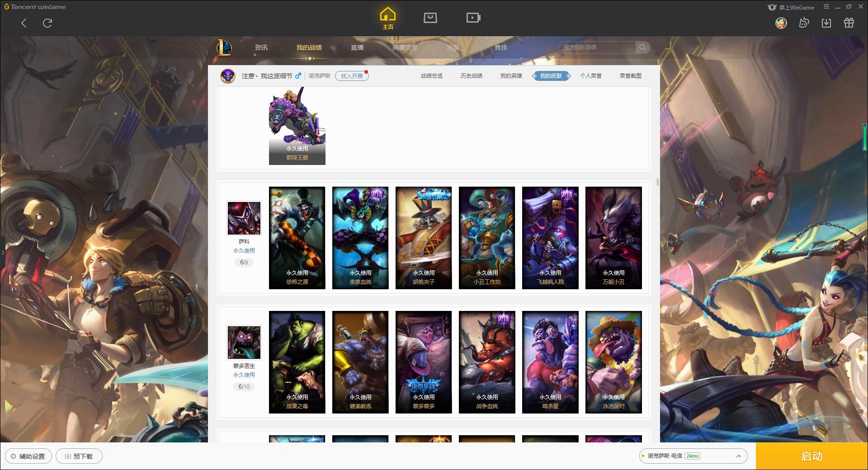The image size is (868, 470).
Task: Open the 战栗之毒 skin thumbnail
Action: 297,362
